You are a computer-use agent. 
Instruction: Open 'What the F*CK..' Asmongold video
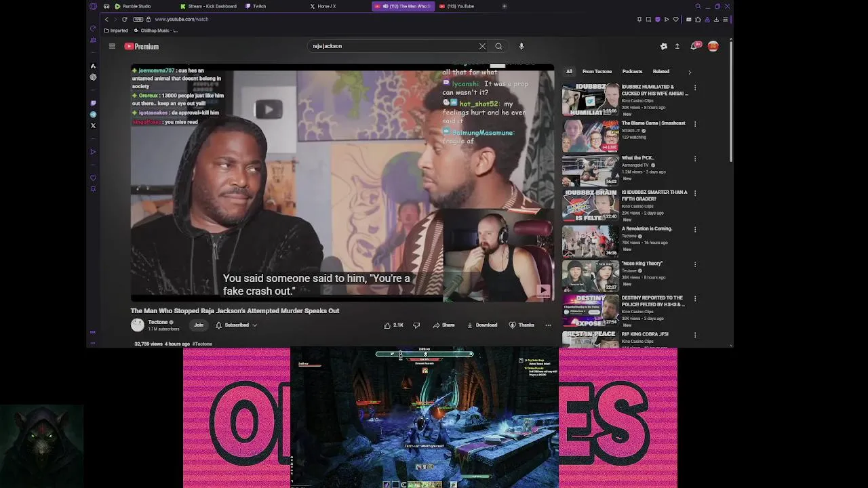[590, 170]
